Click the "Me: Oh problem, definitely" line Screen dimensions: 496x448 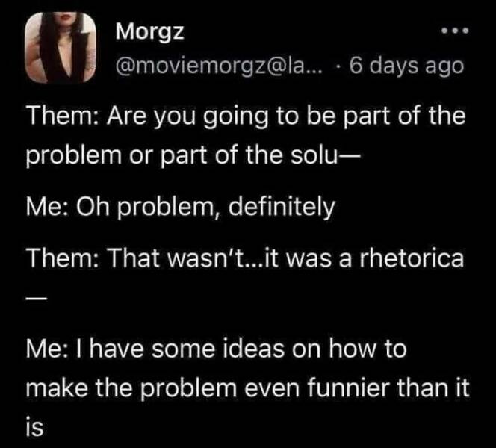click(180, 205)
